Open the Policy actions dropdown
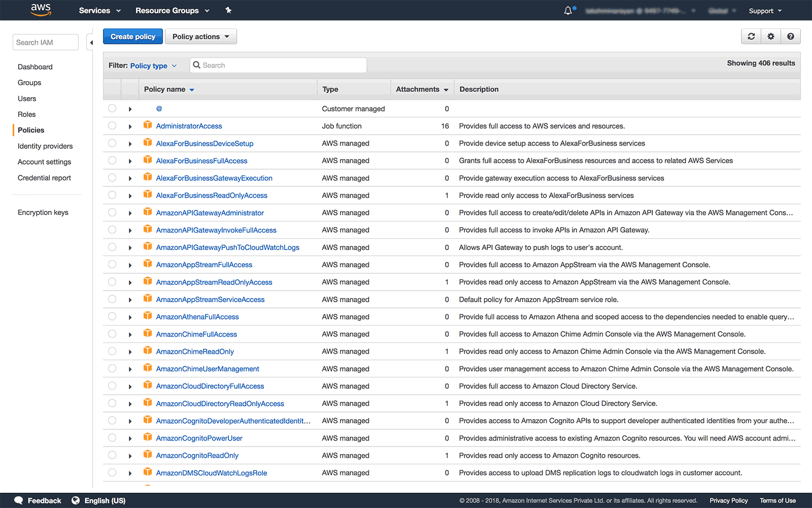 [200, 36]
